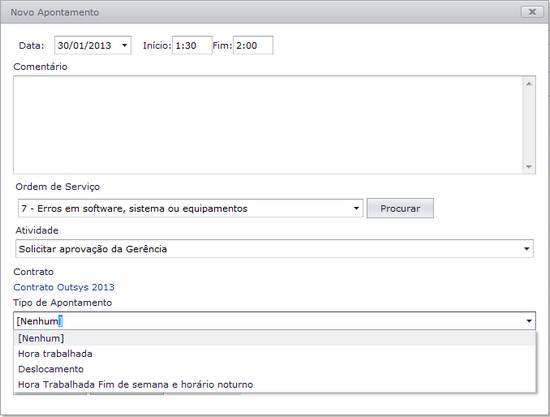The width and height of the screenshot is (550, 417).
Task: Click the Início time field
Action: tap(192, 45)
